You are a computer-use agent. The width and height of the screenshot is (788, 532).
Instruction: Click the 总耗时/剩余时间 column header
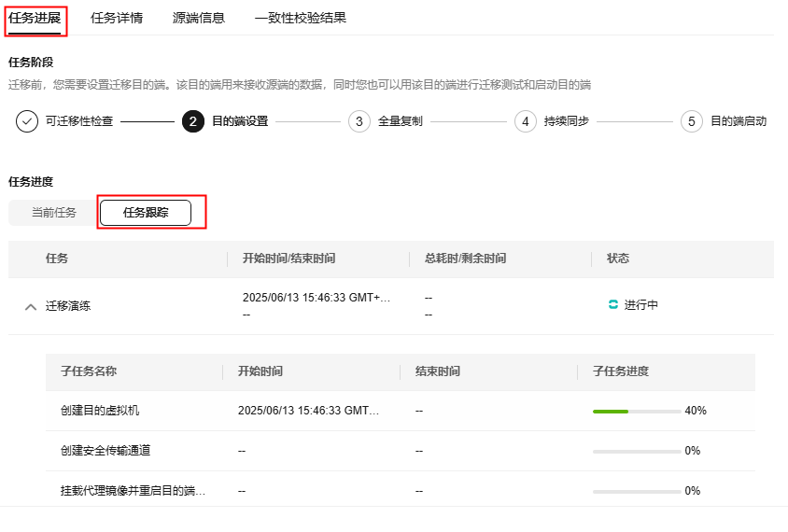pos(465,259)
